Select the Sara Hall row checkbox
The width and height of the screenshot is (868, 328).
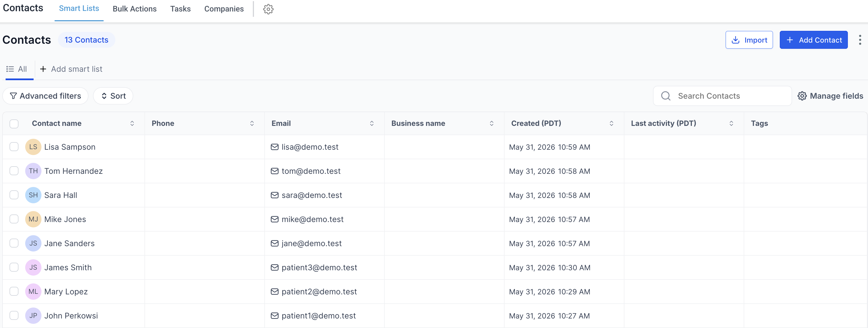pyautogui.click(x=14, y=195)
